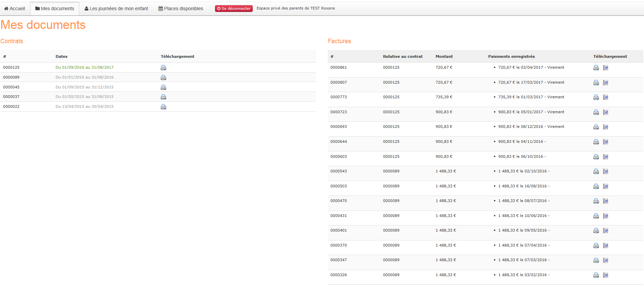
Task: Click the Word icon for invoice 0000807
Action: click(606, 83)
